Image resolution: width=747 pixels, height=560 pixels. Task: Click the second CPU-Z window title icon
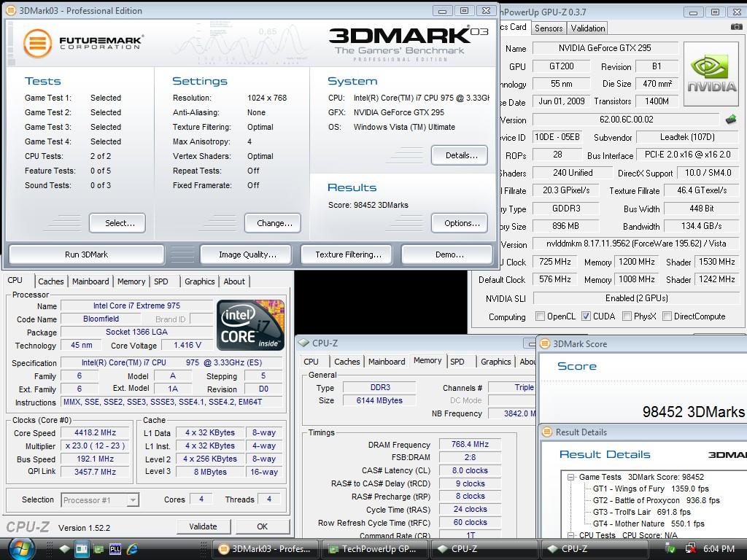click(x=303, y=343)
